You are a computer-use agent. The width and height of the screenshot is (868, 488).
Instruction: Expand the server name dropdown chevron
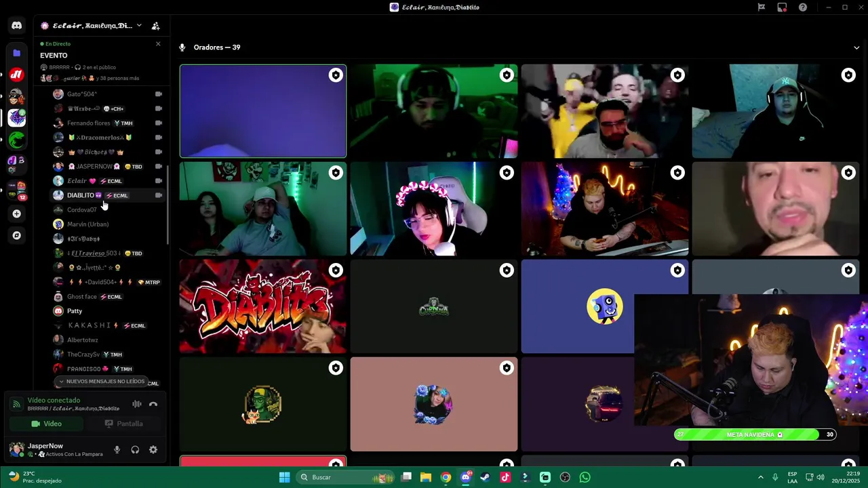click(x=139, y=26)
